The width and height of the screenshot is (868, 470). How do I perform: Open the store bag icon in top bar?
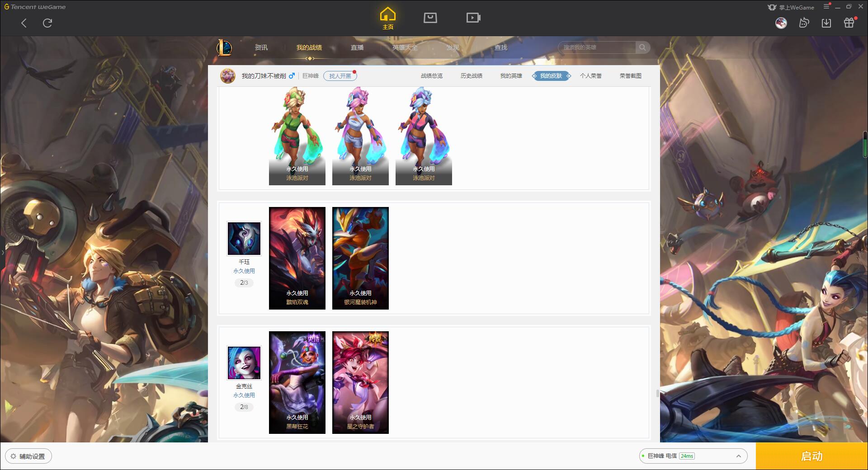(430, 18)
